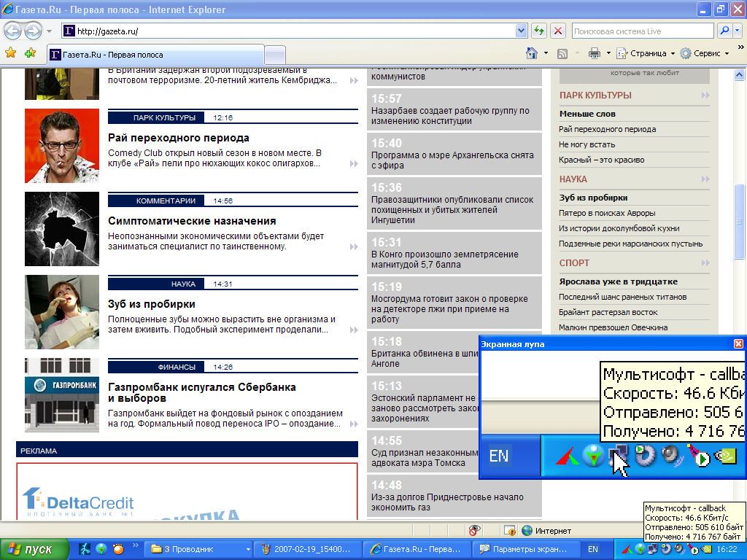This screenshot has height=560, width=747.
Task: Click the Stop loading icon
Action: pyautogui.click(x=557, y=31)
